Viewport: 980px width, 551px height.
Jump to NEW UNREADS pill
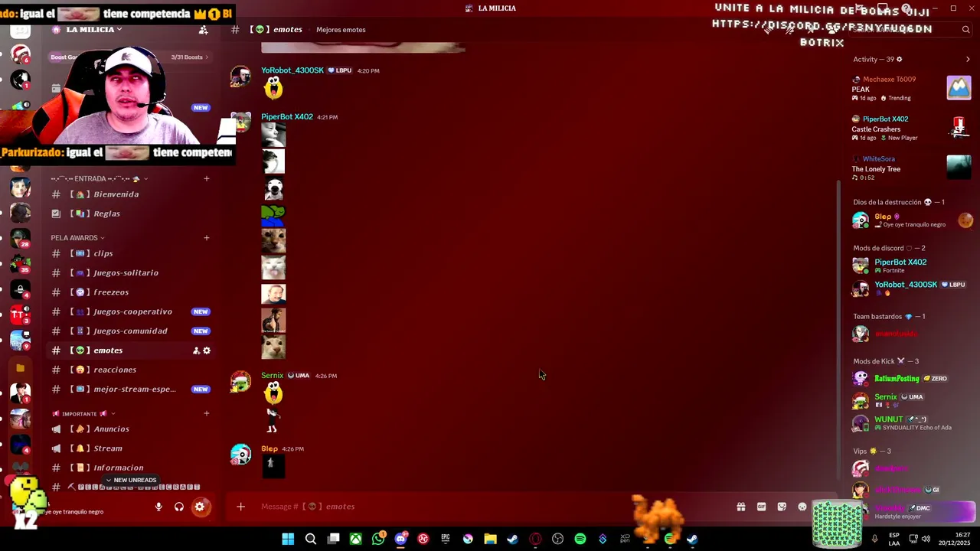point(131,480)
